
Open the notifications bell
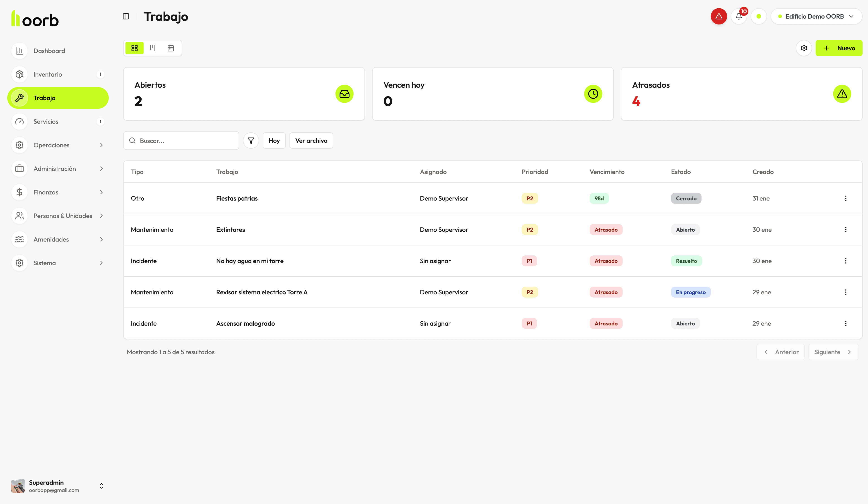click(x=738, y=16)
